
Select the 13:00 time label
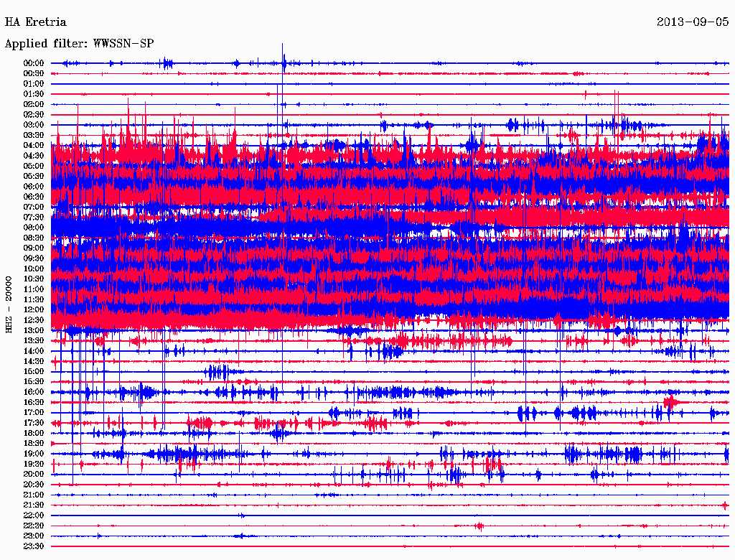(34, 330)
